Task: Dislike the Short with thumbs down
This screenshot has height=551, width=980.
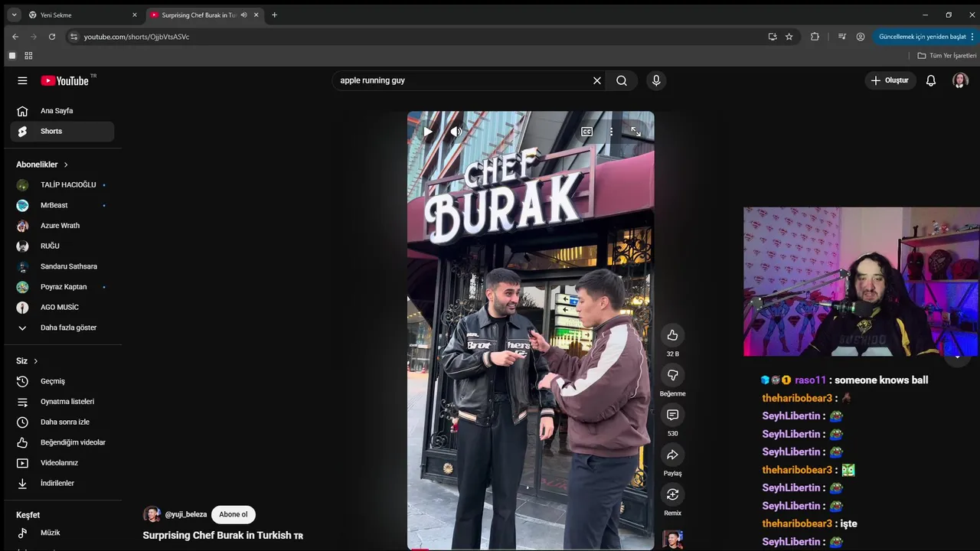Action: (672, 375)
